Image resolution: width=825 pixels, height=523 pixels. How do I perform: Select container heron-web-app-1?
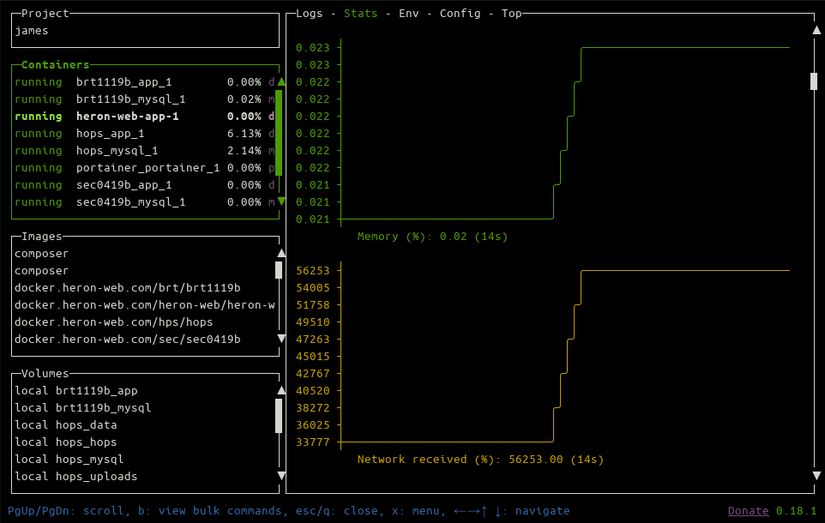[x=145, y=116]
